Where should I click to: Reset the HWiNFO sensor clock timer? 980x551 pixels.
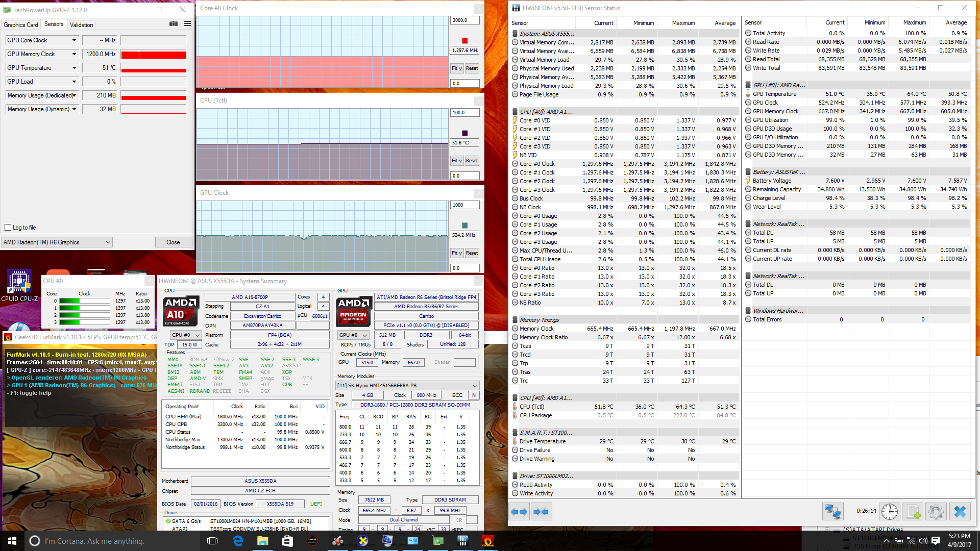pos(890,511)
